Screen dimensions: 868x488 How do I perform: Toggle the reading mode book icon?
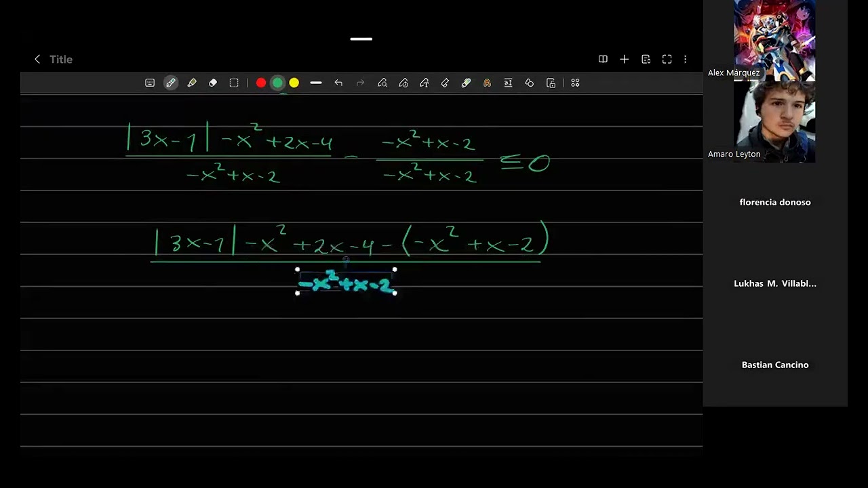point(603,60)
